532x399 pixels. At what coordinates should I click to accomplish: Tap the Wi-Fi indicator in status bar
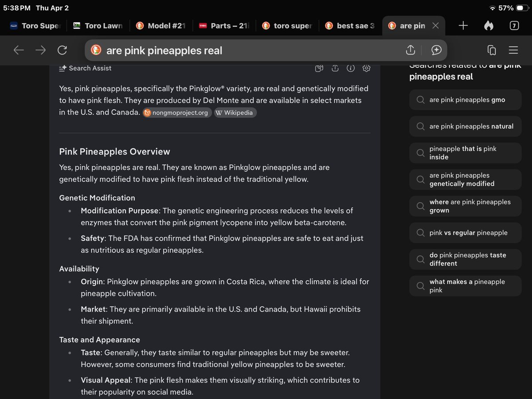tap(493, 8)
